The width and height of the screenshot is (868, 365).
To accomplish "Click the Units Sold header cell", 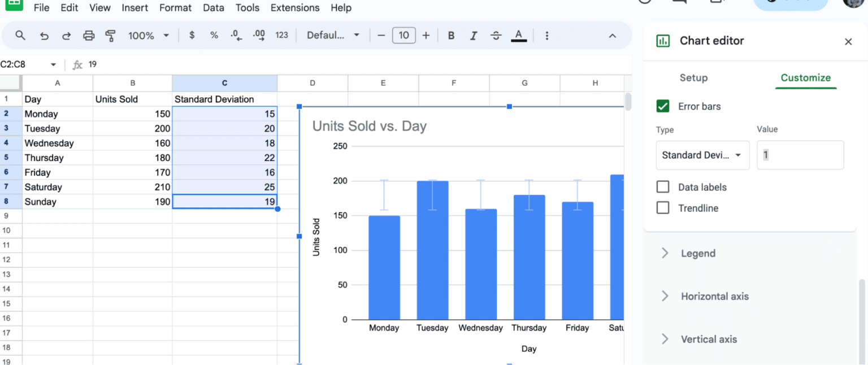I will (132, 99).
